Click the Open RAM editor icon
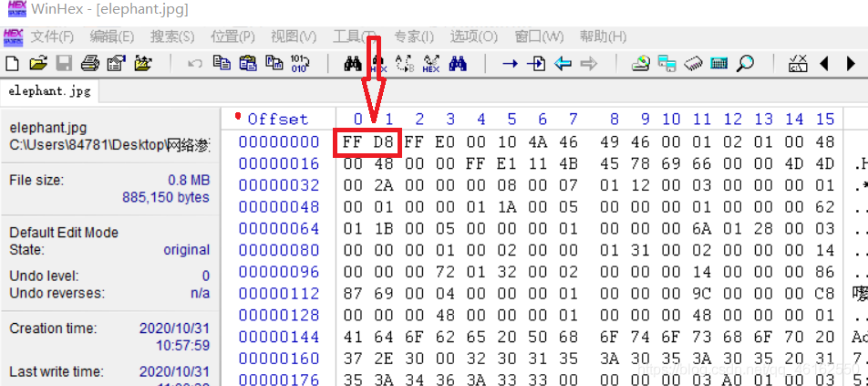Viewport: 868px width, 386px height. 693,63
